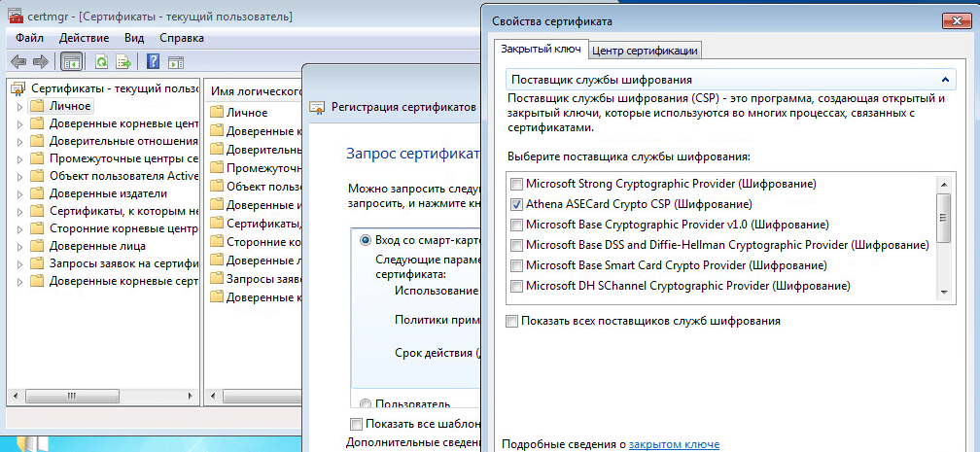Click Сторонние корневые центр folder icon in tree

pos(37,228)
